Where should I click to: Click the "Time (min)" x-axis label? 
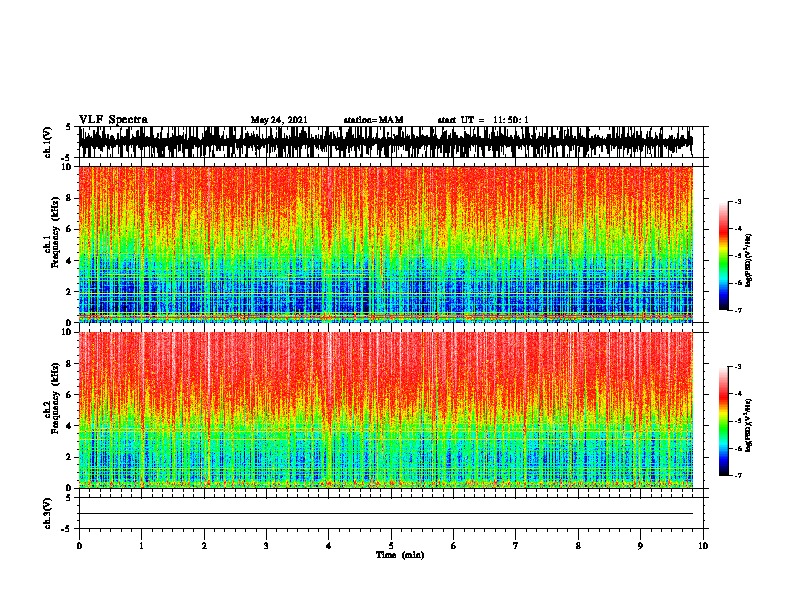click(400, 555)
